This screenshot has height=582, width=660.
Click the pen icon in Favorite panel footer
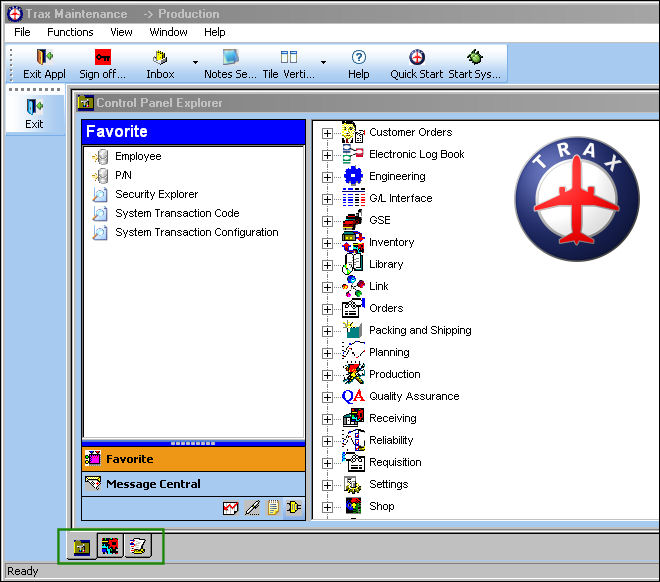point(252,508)
